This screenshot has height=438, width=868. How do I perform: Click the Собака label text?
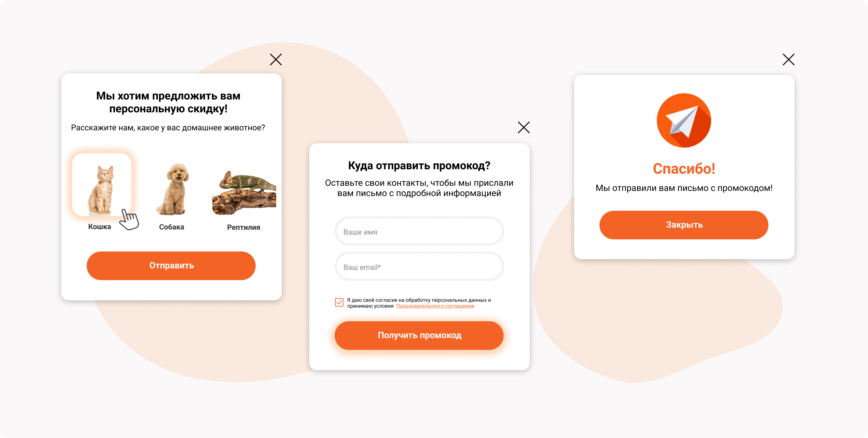172,227
